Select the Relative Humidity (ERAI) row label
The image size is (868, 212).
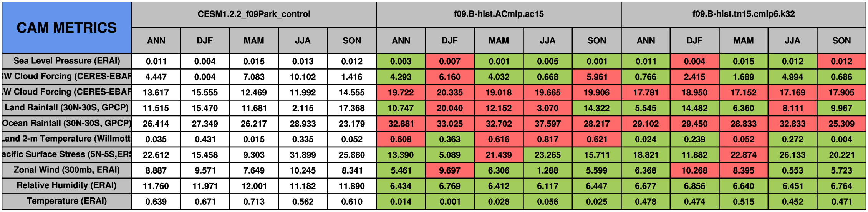click(x=66, y=185)
